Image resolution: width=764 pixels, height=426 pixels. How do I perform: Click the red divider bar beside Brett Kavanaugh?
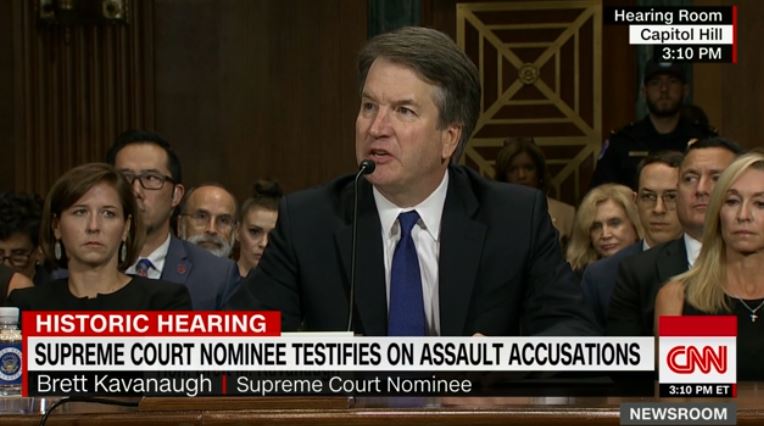[x=224, y=385]
